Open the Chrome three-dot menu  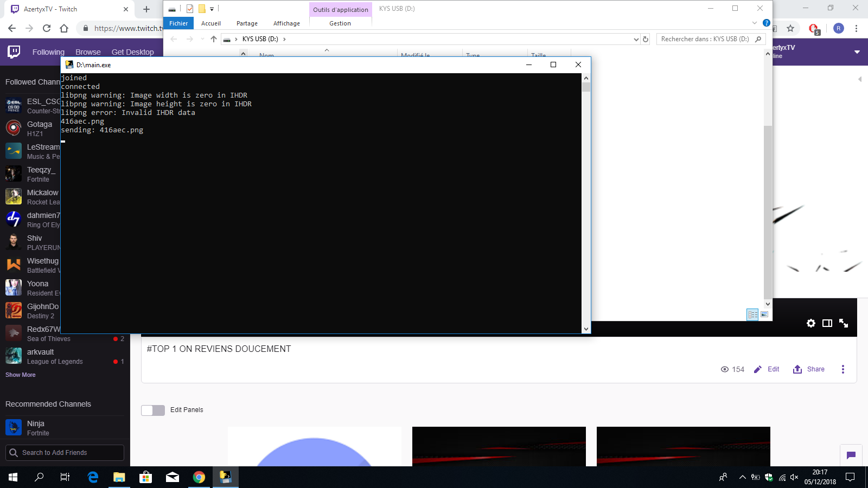pyautogui.click(x=856, y=28)
